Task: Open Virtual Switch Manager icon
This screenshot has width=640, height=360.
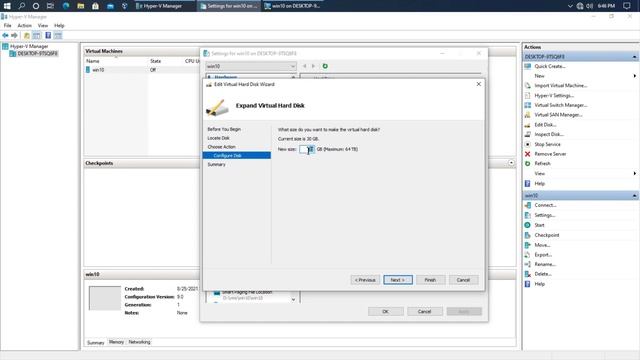Action: coord(528,105)
